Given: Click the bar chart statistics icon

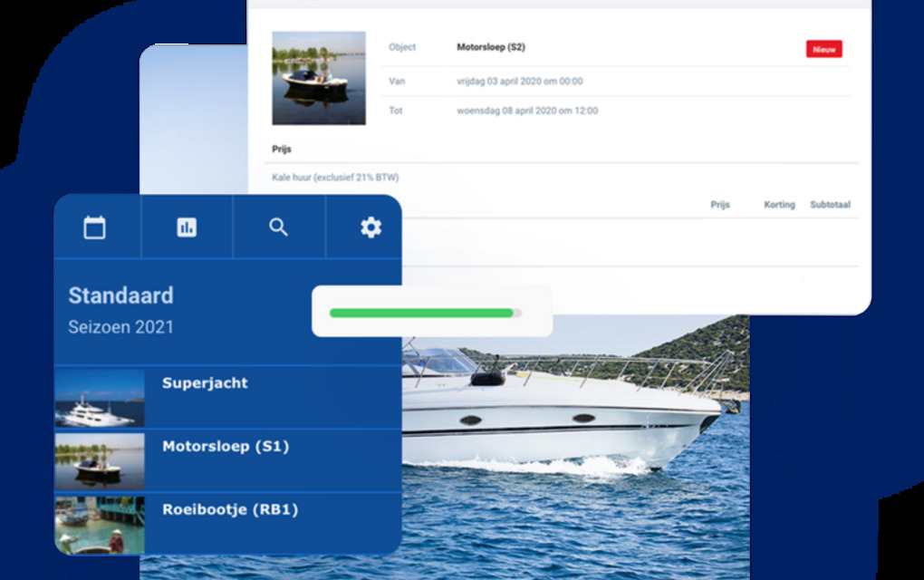Looking at the screenshot, I should point(187,227).
